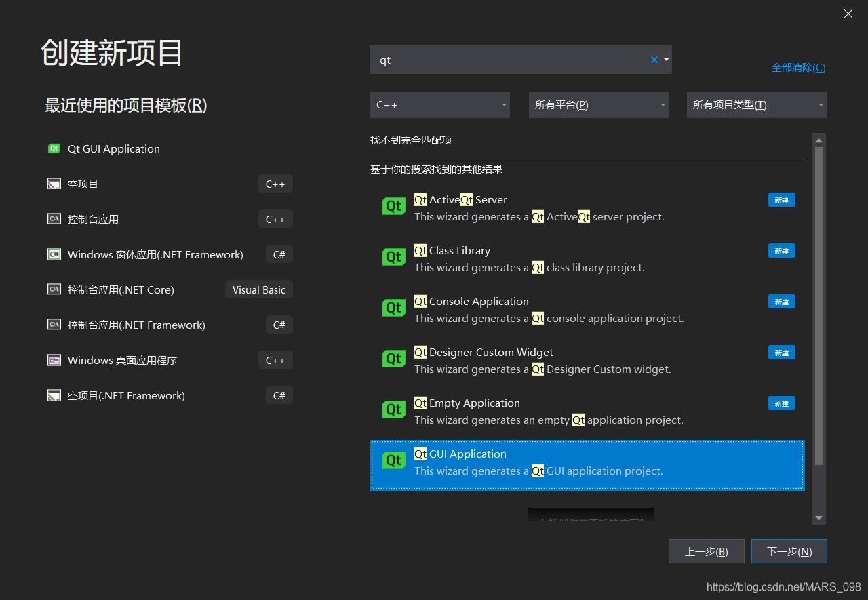Choose recent 控制台应用(.NET Core) template

169,289
